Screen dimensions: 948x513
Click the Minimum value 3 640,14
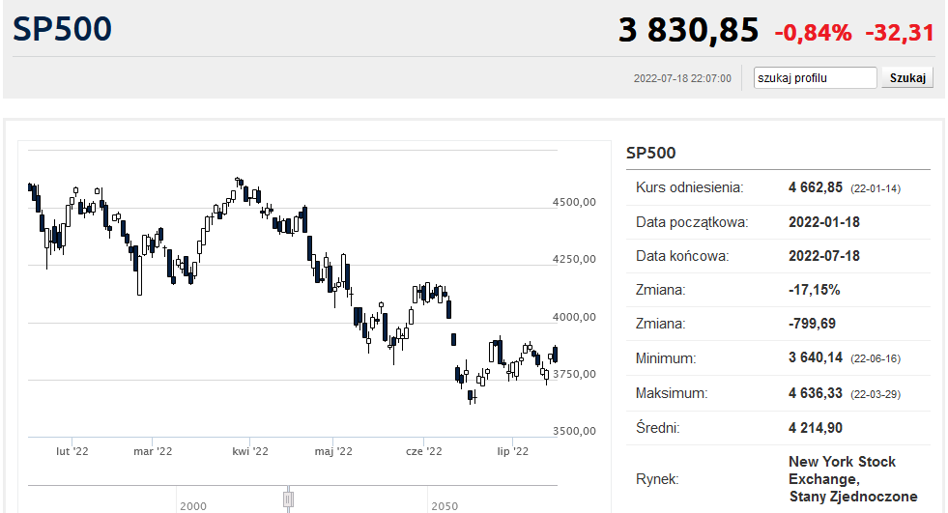point(816,358)
